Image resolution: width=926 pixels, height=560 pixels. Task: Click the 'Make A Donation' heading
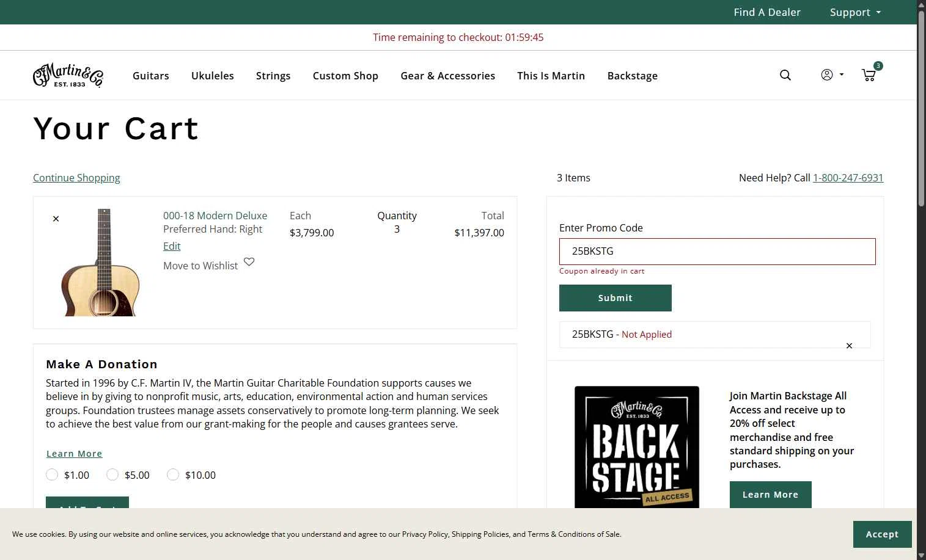point(101,364)
